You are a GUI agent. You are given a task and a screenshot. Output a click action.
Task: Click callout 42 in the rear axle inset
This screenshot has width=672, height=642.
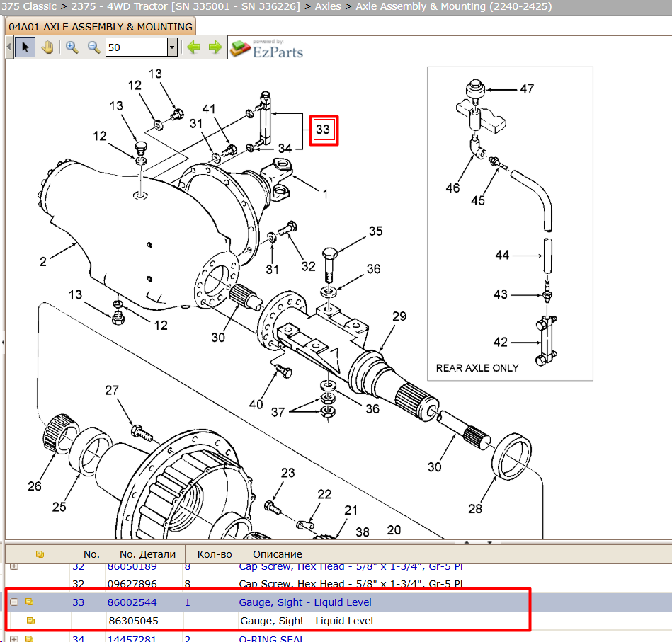click(501, 342)
